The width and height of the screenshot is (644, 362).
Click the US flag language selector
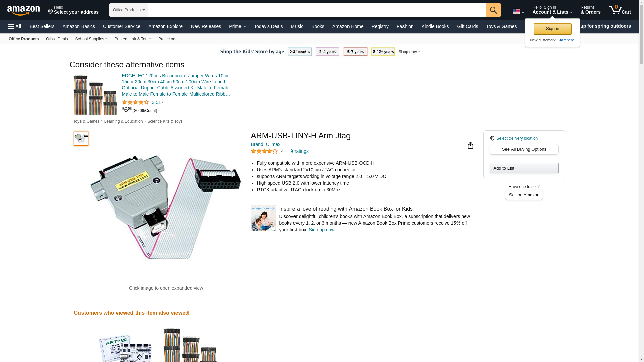[x=518, y=11]
